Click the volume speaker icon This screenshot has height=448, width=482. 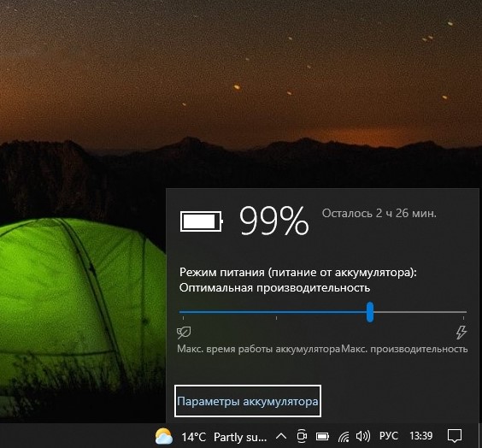point(363,436)
